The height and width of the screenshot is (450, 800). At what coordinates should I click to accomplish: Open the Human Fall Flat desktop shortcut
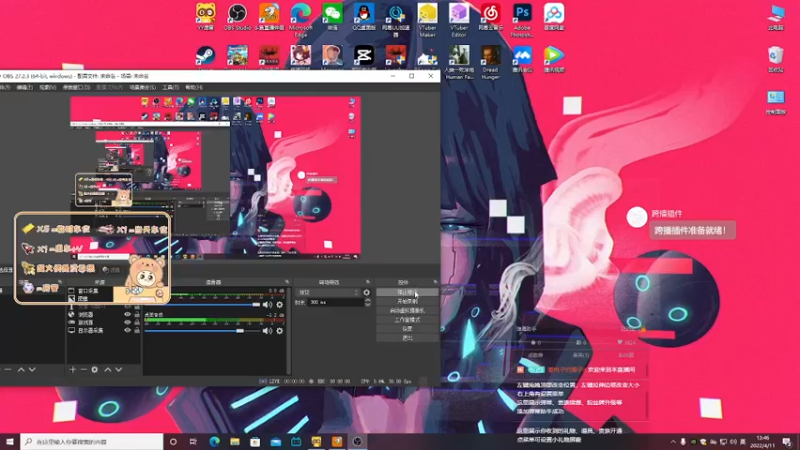click(x=459, y=62)
